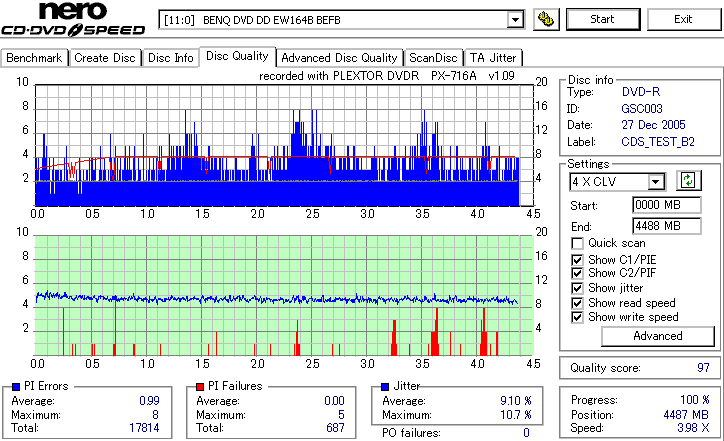Click the blue Jitter legend square
The image size is (724, 441).
pyautogui.click(x=386, y=387)
